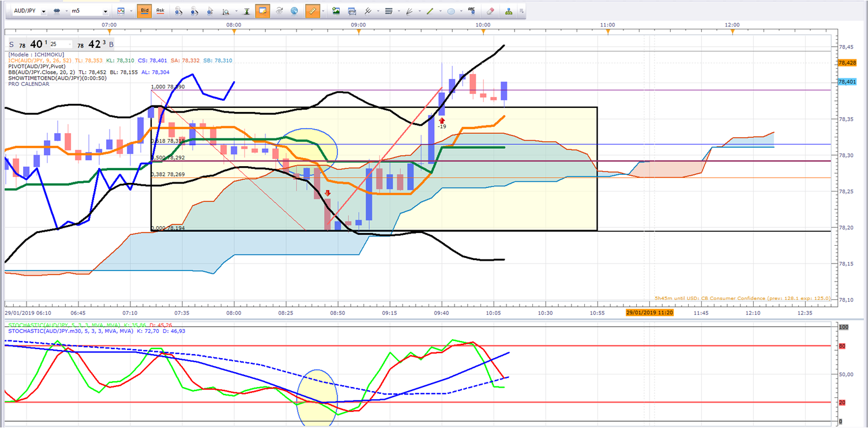Viewport: 868px width, 428px height.
Task: Select the pitchfork drawing tool
Action: pos(367,11)
